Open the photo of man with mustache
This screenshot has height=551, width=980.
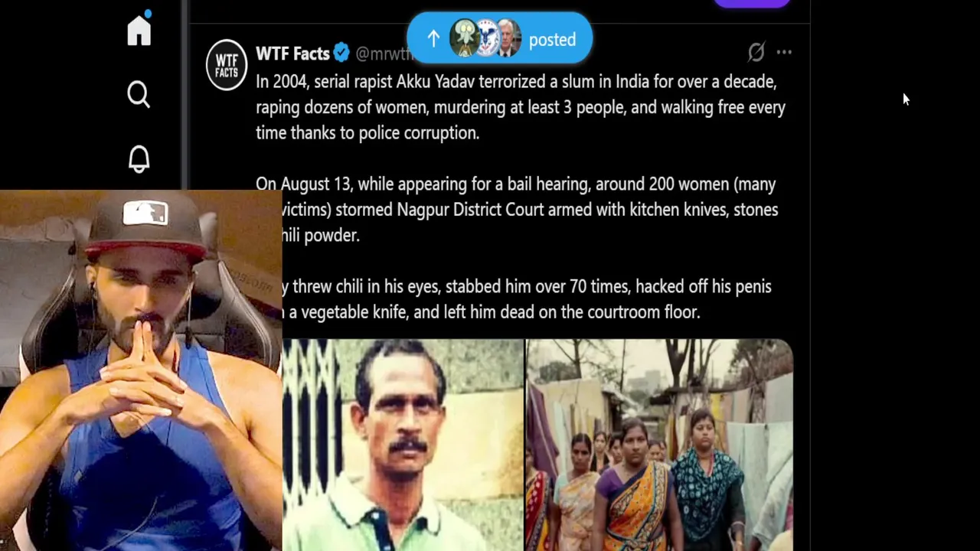403,445
